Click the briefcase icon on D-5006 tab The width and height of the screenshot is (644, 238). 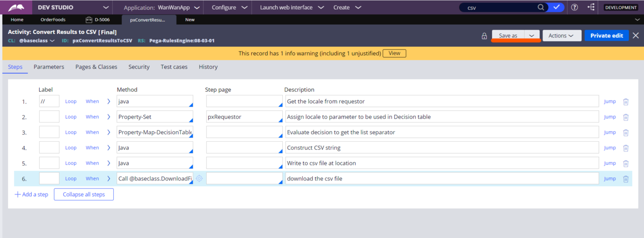(89, 19)
